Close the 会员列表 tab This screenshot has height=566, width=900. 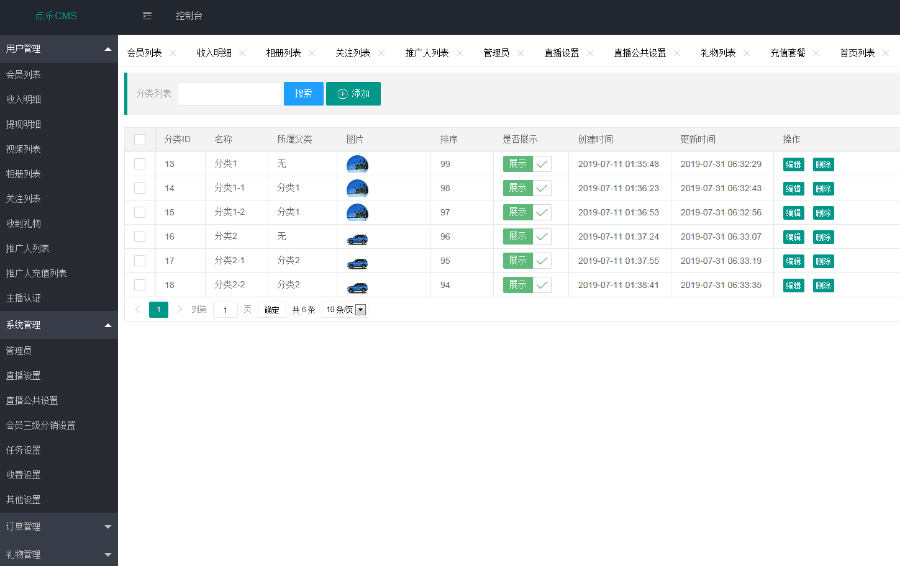point(173,53)
